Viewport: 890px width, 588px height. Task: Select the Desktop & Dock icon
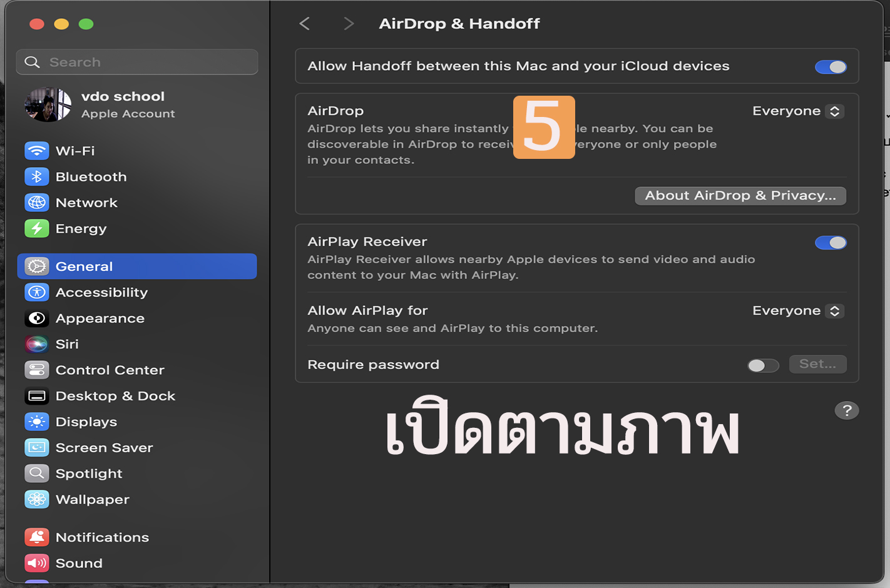click(37, 396)
